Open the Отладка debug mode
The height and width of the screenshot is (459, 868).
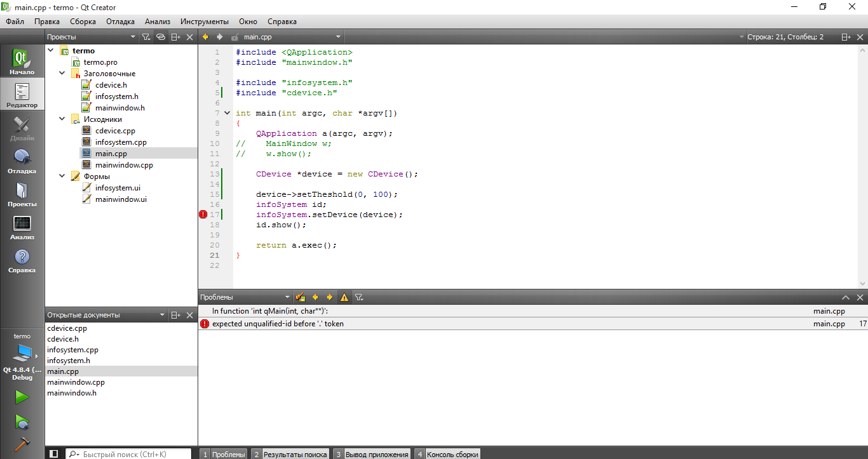point(22,160)
